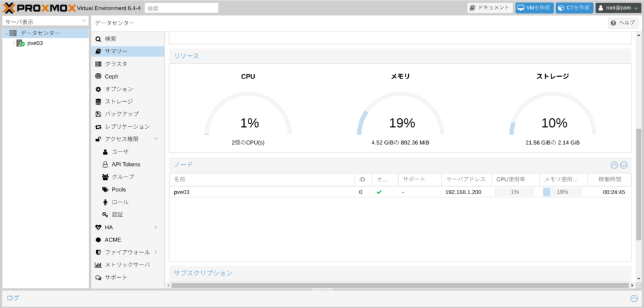Click the green online checkmark for pve03
Screen dimensions: 644x308
[379, 192]
